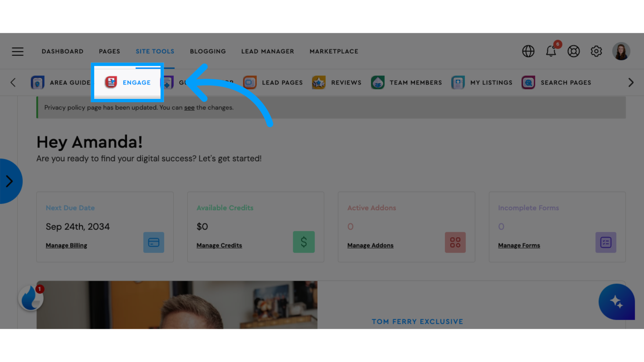Toggle the hamburger menu button
The height and width of the screenshot is (362, 644).
point(18,51)
